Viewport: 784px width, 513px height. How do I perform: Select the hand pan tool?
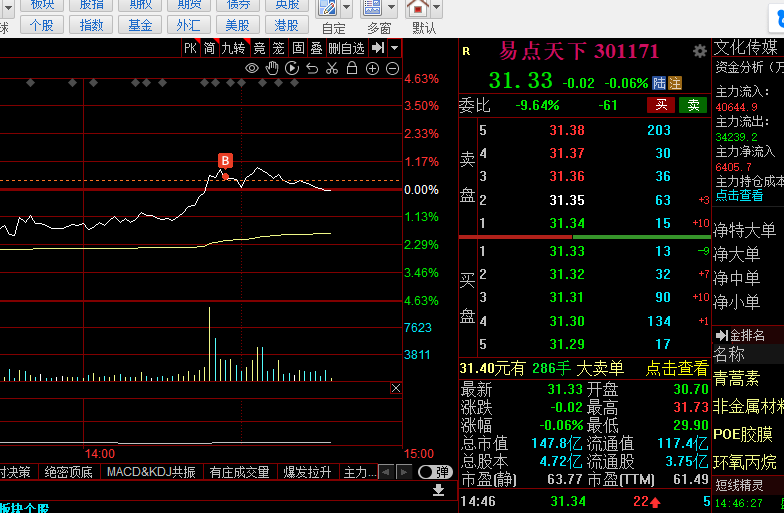click(272, 68)
